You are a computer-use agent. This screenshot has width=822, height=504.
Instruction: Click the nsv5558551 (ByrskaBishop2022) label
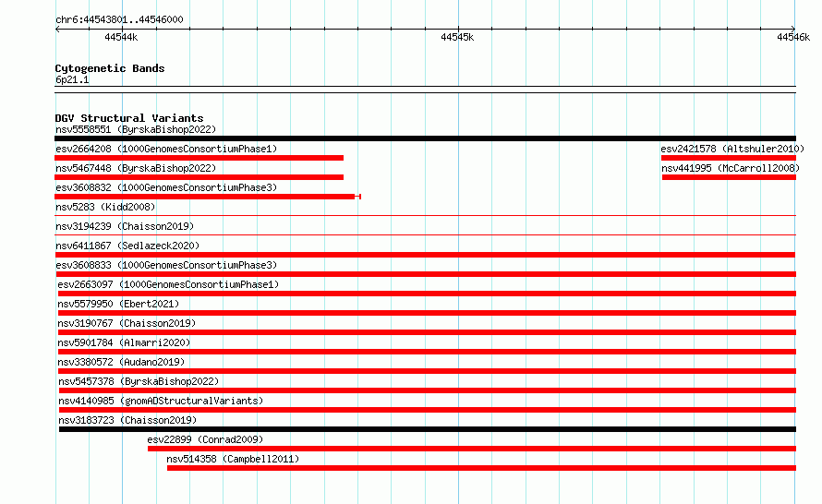coord(136,129)
